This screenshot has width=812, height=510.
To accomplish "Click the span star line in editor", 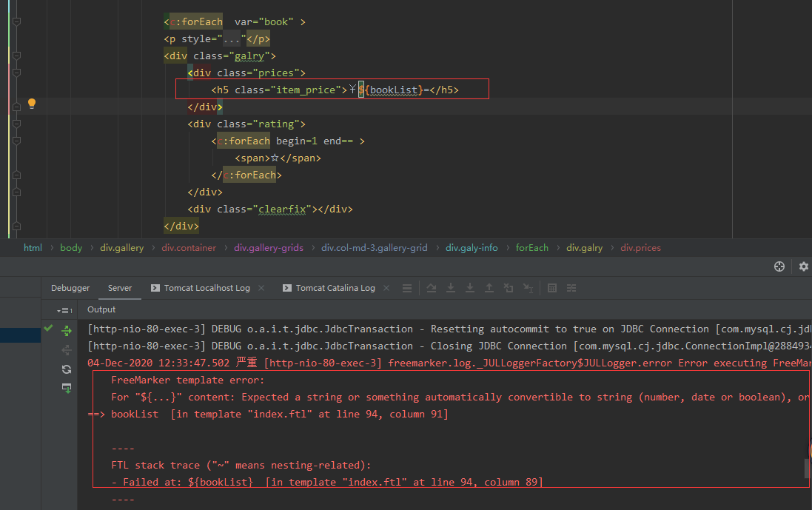I will 278,158.
